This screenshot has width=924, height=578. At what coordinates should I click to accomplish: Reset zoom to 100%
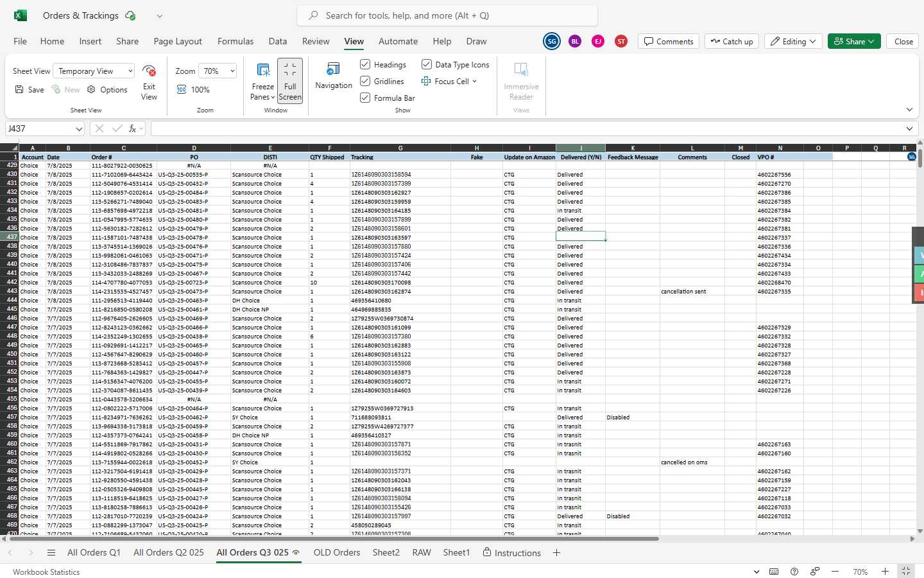193,90
